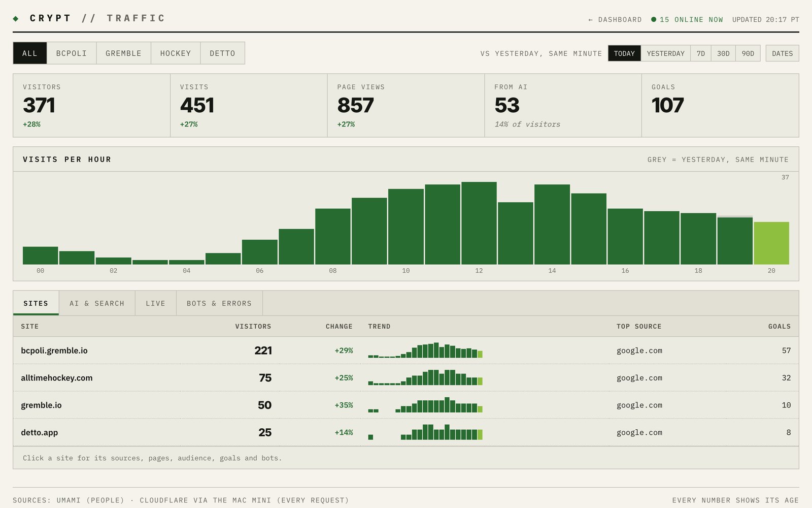Select the TODAY date range

[624, 53]
